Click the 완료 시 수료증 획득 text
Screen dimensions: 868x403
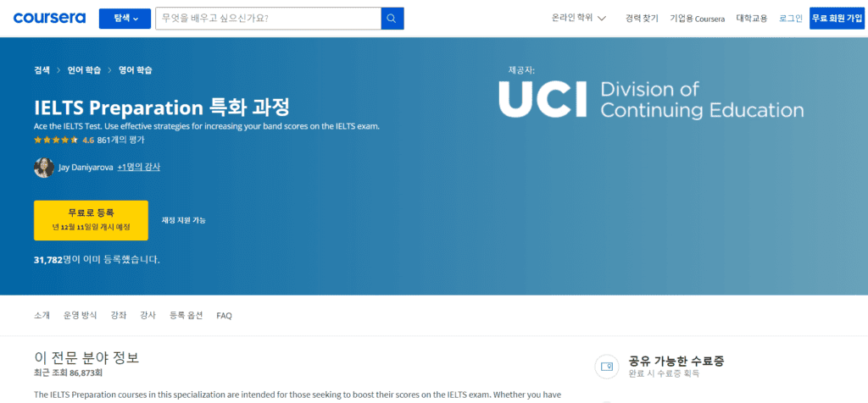coord(665,373)
